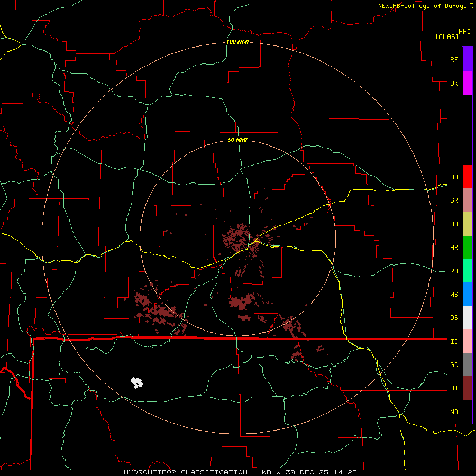Viewport: 476px width, 476px height.
Task: Click the RA legend label
Action: 454,271
